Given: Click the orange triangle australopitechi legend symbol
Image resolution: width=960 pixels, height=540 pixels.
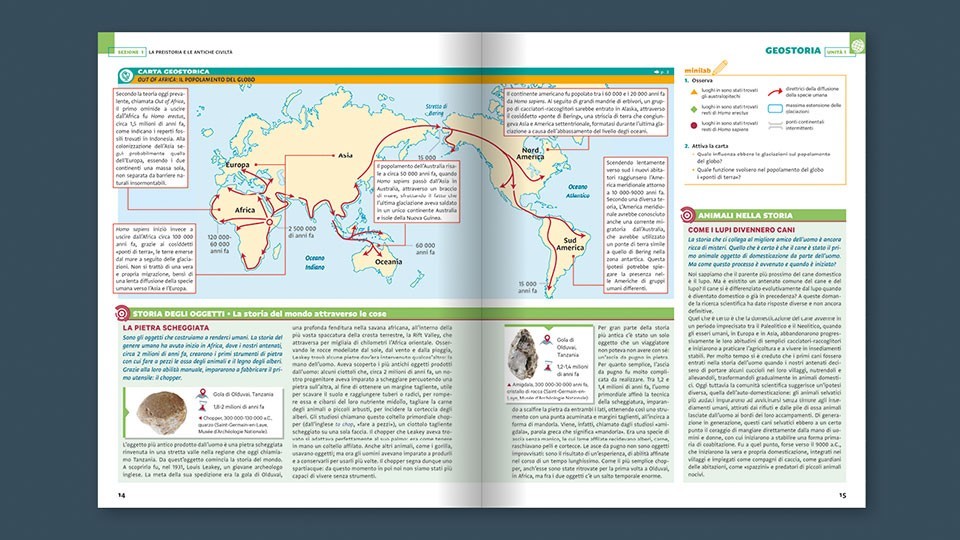Looking at the screenshot, I should pyautogui.click(x=694, y=92).
